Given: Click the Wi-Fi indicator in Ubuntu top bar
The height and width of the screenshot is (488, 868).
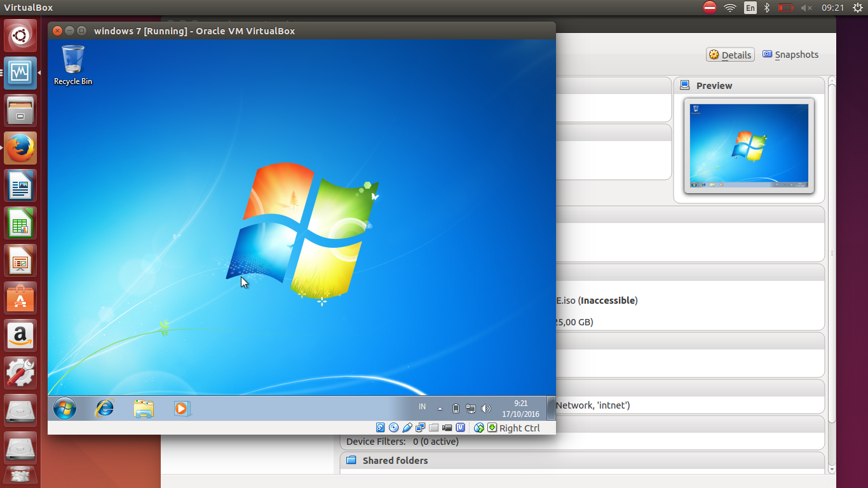Looking at the screenshot, I should [730, 8].
